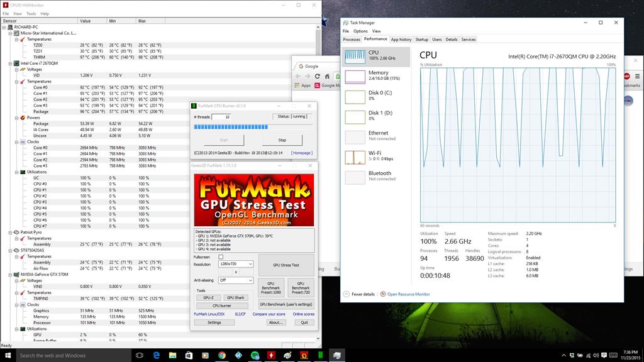The height and width of the screenshot is (362, 644).
Task: Start the GPU Stress Test
Action: click(286, 265)
